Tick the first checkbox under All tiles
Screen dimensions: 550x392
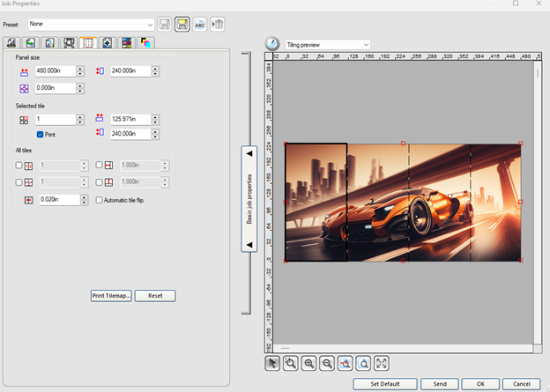(19, 165)
